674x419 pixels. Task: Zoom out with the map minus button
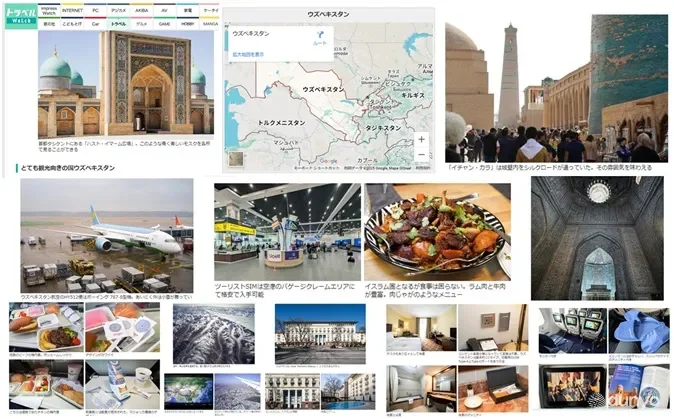click(421, 155)
